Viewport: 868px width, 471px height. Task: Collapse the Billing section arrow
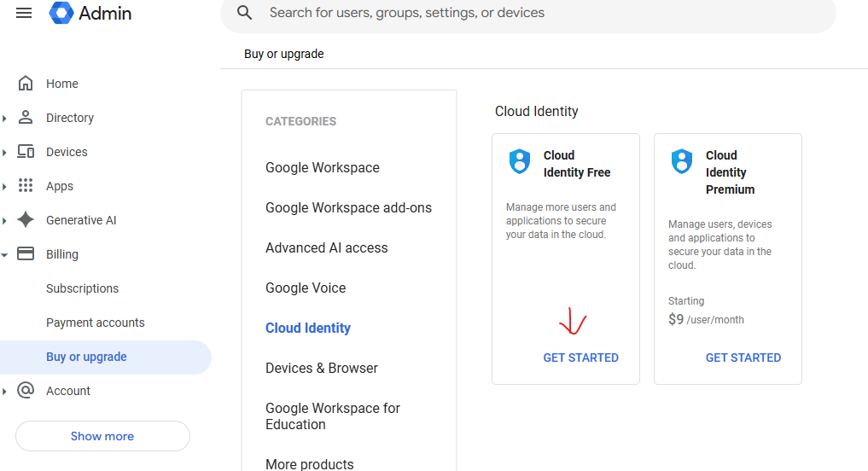pos(5,254)
